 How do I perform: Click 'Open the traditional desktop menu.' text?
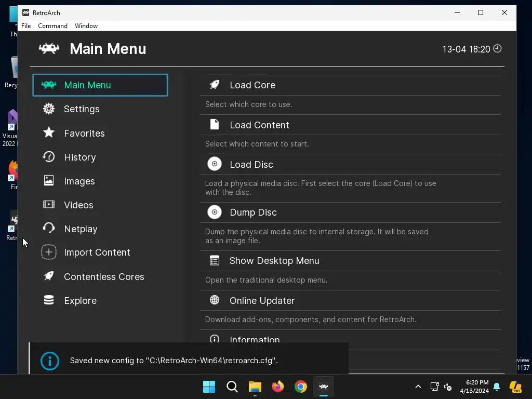(x=267, y=280)
